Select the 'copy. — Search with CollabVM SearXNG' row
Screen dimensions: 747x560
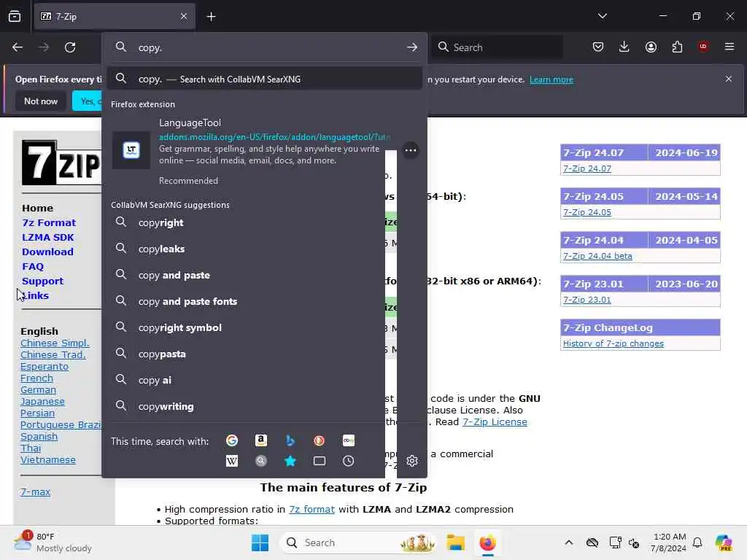pyautogui.click(x=264, y=79)
